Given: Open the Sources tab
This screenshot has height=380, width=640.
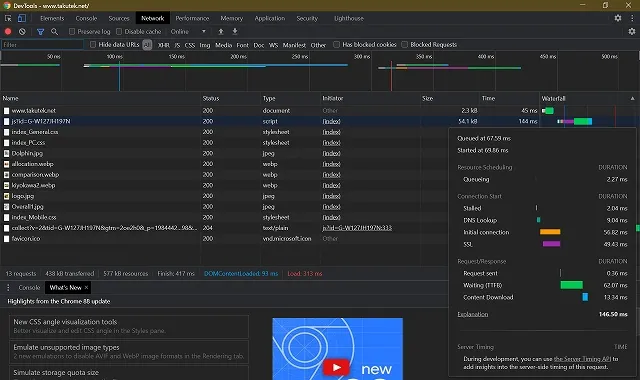Looking at the screenshot, I should click(119, 18).
